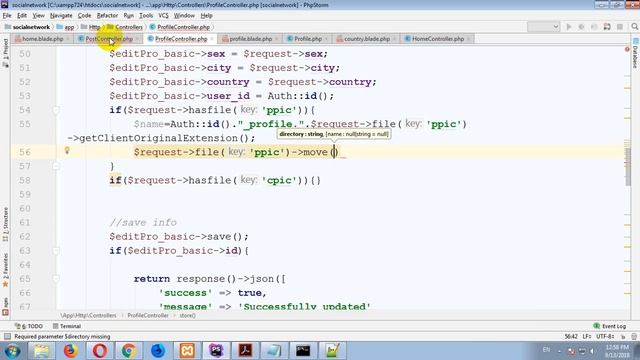Switch to Profile.php tab
The height and width of the screenshot is (360, 640).
pyautogui.click(x=308, y=39)
